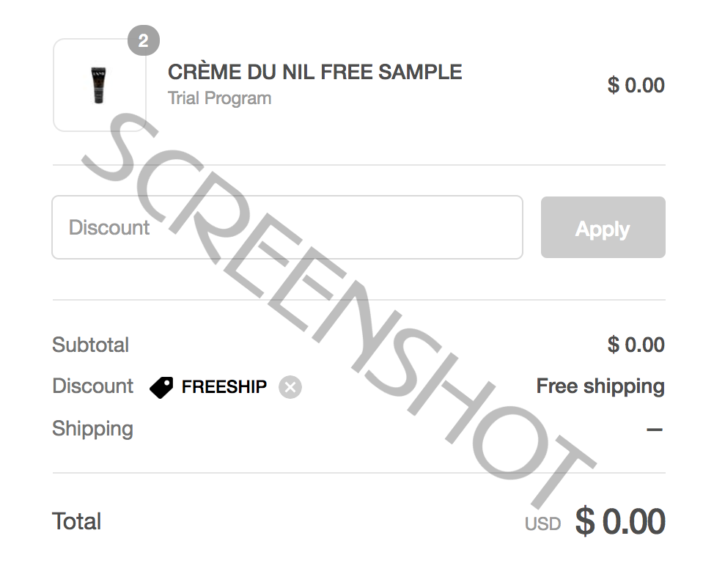The height and width of the screenshot is (588, 714).
Task: Click the product line price $ 0.00
Action: click(636, 85)
